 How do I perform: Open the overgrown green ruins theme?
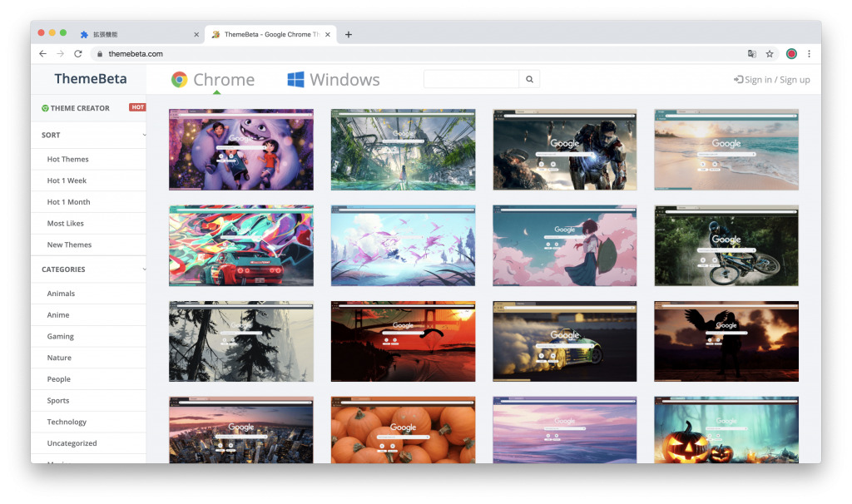click(x=404, y=150)
